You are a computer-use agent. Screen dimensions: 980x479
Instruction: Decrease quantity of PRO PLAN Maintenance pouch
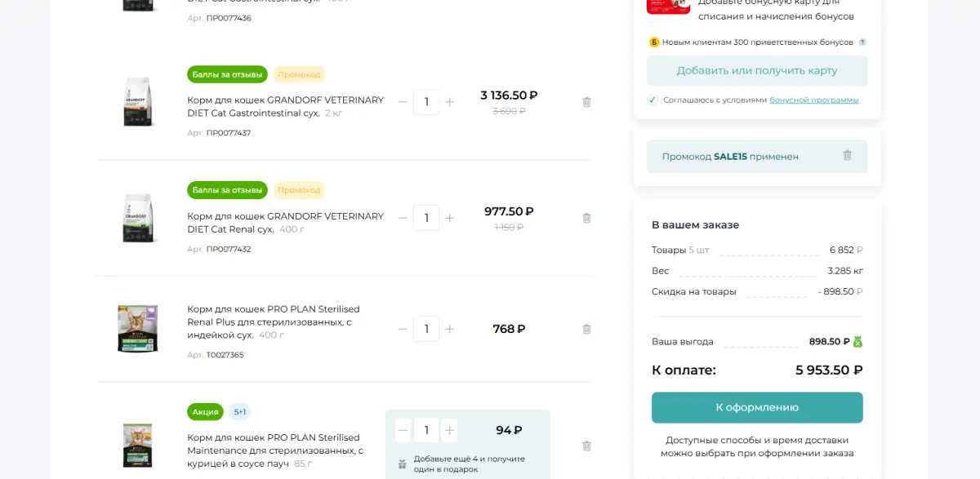point(403,430)
